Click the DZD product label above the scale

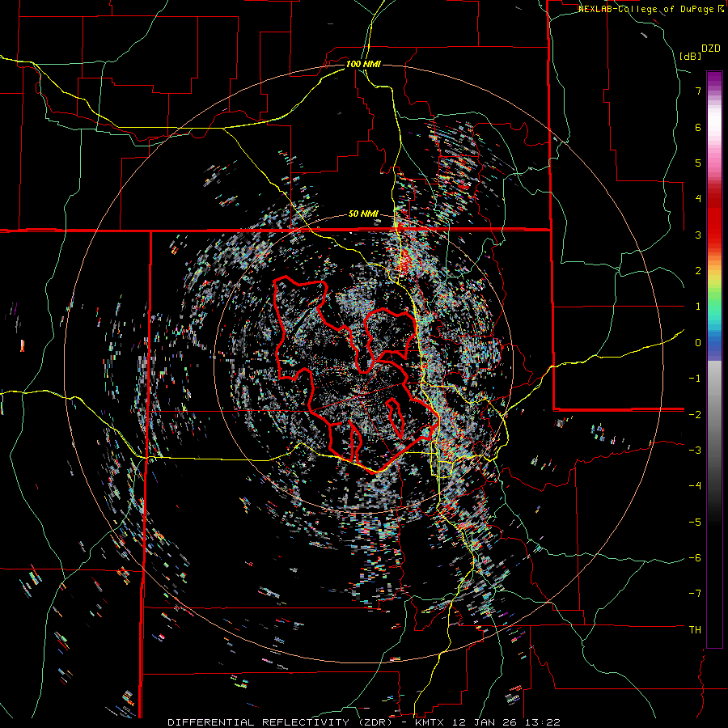(x=711, y=49)
